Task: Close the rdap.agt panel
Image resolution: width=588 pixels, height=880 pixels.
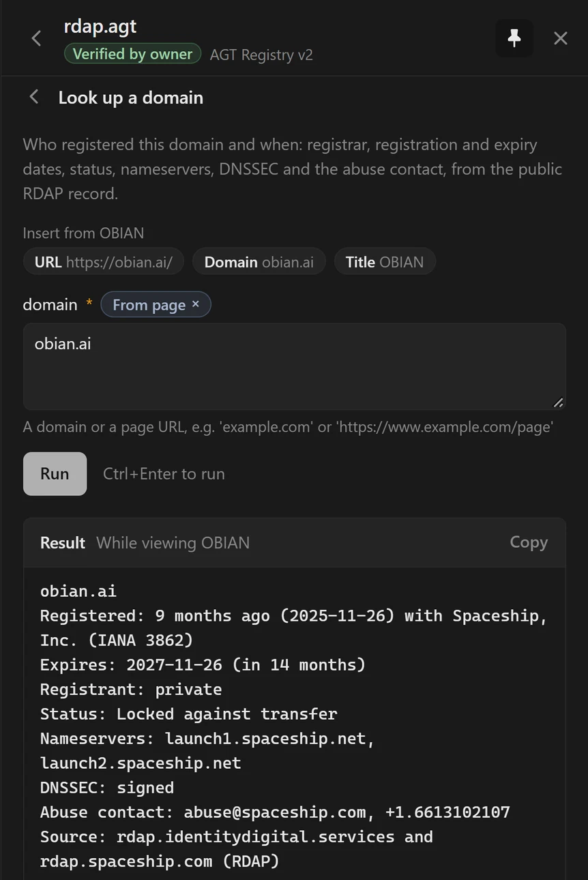Action: coord(561,38)
